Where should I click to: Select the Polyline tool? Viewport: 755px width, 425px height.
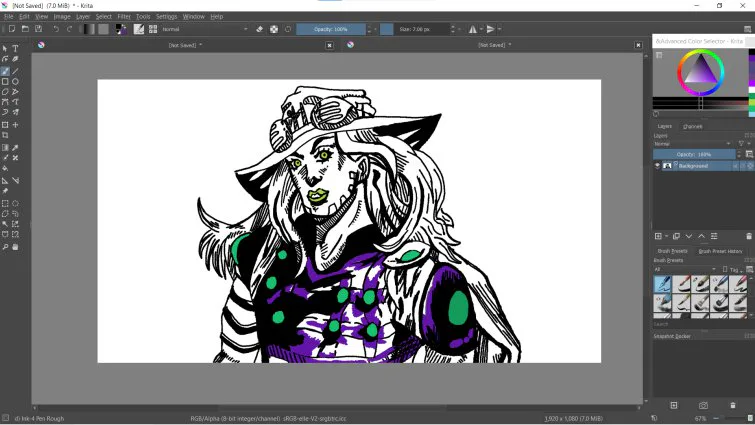pos(15,91)
